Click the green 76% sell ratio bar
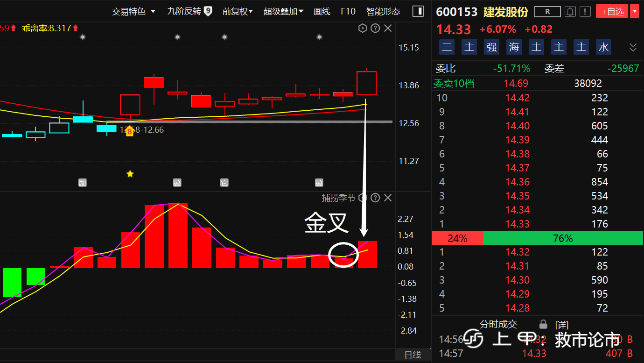Image resolution: width=644 pixels, height=363 pixels. (563, 238)
